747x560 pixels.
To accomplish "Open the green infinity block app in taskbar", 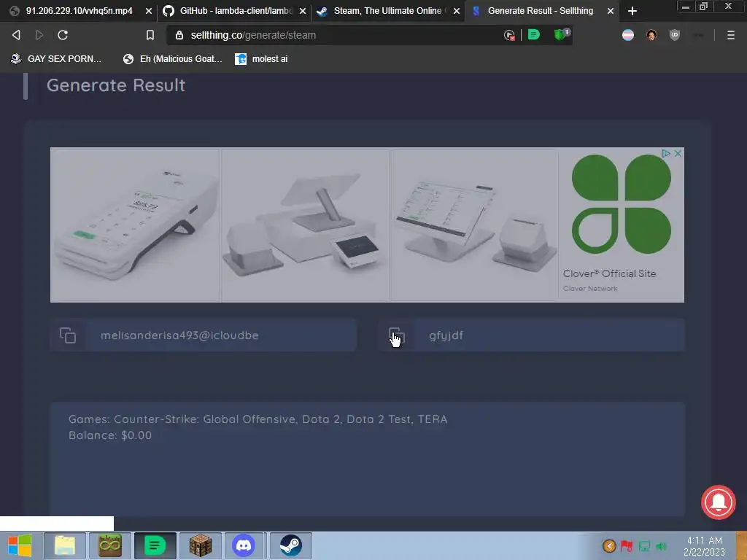I will click(x=109, y=545).
